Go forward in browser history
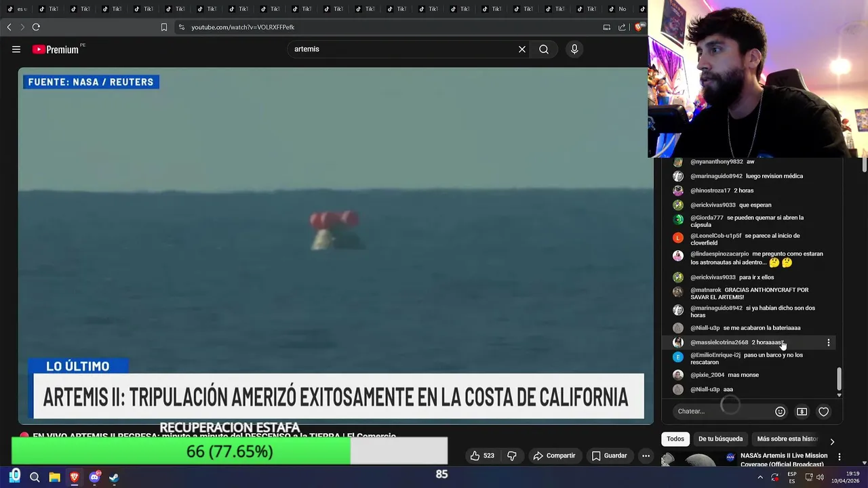868x488 pixels. tap(22, 27)
